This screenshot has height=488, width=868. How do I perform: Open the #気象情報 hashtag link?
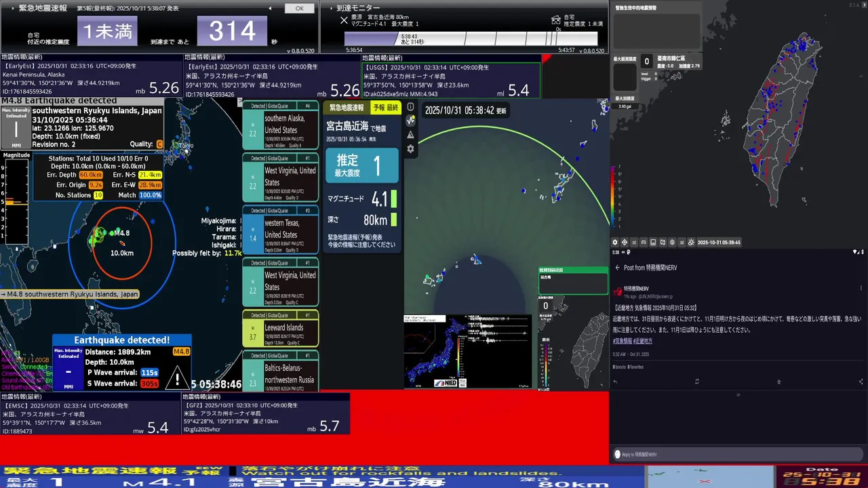(623, 341)
